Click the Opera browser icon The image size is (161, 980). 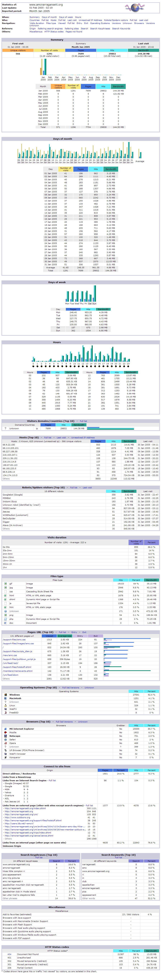[x=5, y=743]
